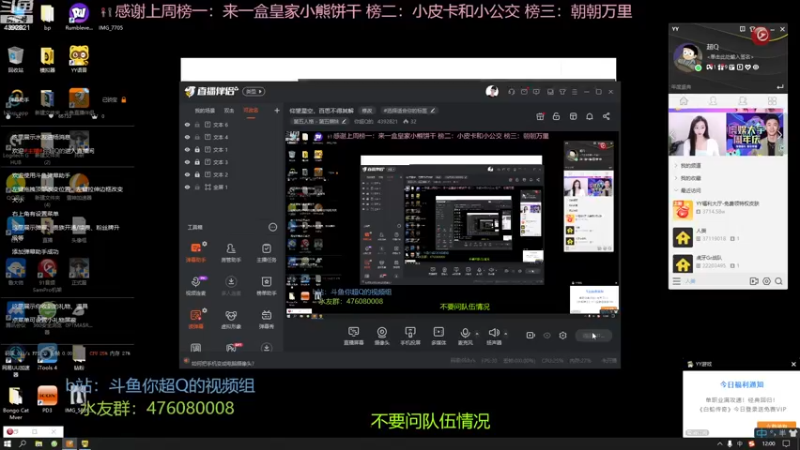This screenshot has height=450, width=800.
Task: Open the Recycle Bin desktop icon
Action: click(x=15, y=59)
